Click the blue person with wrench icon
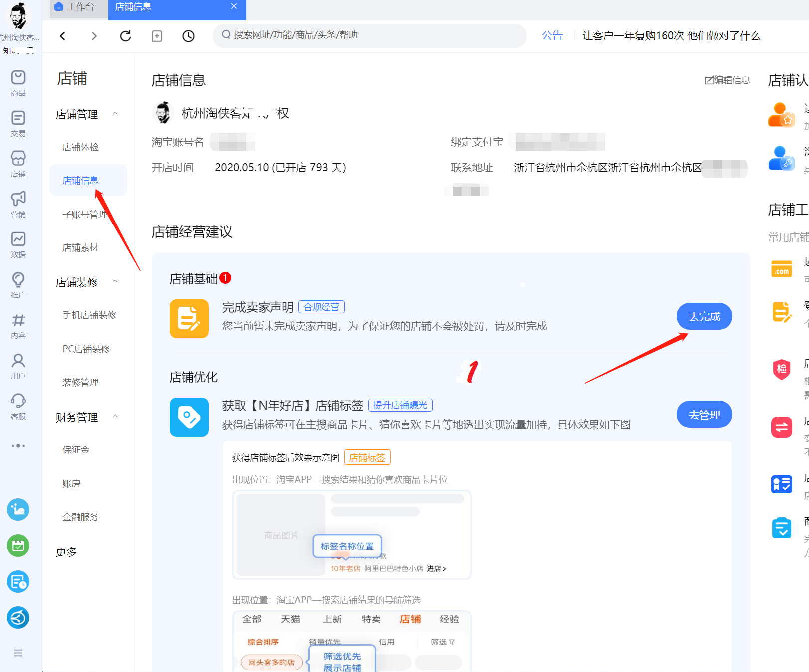The height and width of the screenshot is (672, 809). point(781,158)
